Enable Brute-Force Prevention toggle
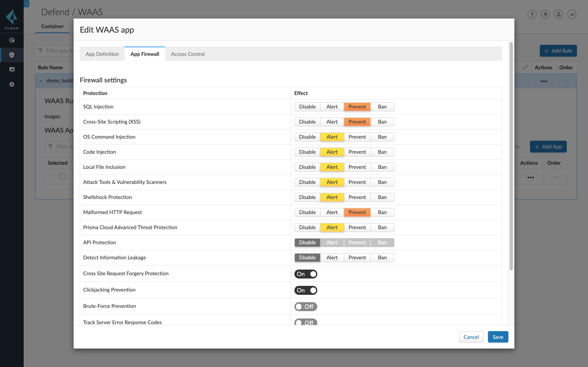The width and height of the screenshot is (588, 367). click(x=306, y=306)
